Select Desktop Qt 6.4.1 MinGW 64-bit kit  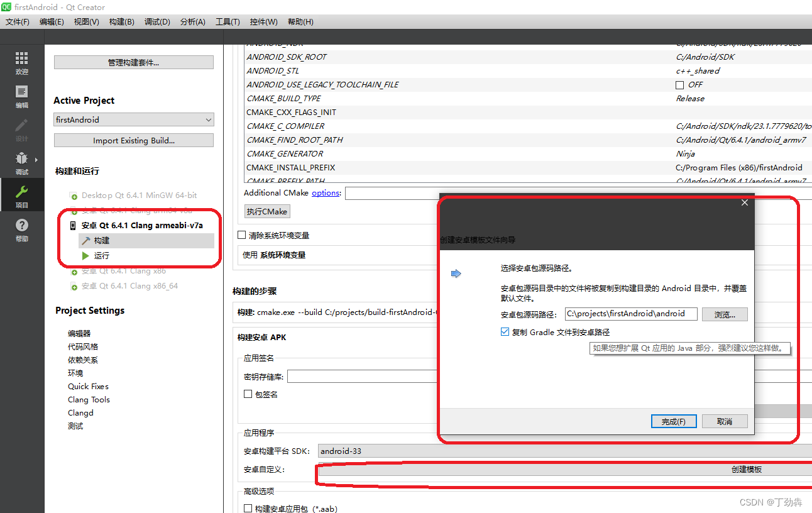point(139,196)
